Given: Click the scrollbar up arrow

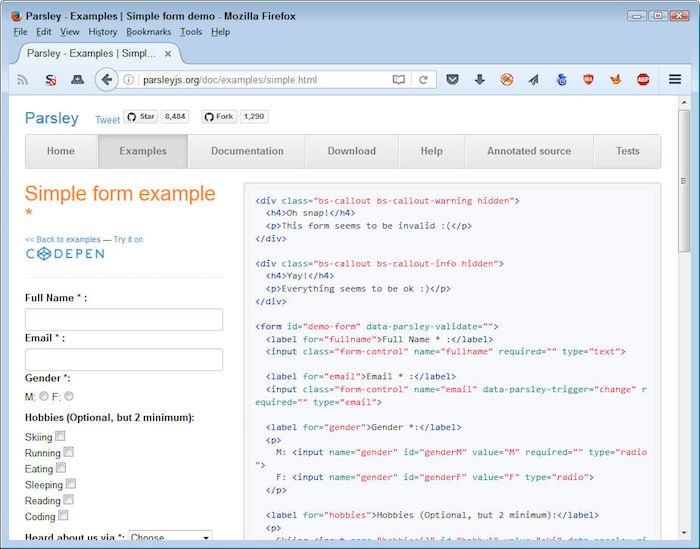Looking at the screenshot, I should (684, 103).
